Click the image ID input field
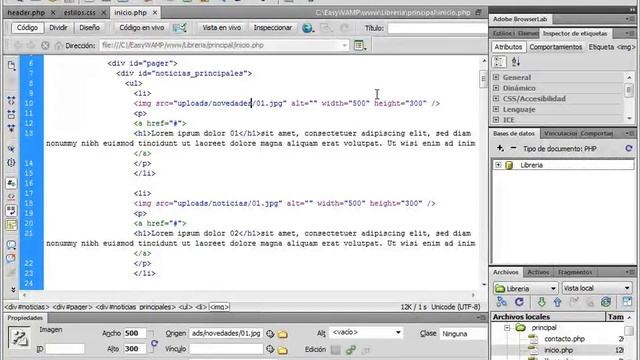Viewport: 640px width, 360px height. (65, 349)
